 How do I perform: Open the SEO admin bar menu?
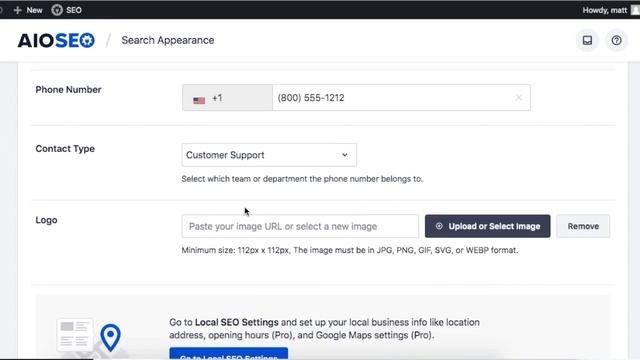coord(67,10)
